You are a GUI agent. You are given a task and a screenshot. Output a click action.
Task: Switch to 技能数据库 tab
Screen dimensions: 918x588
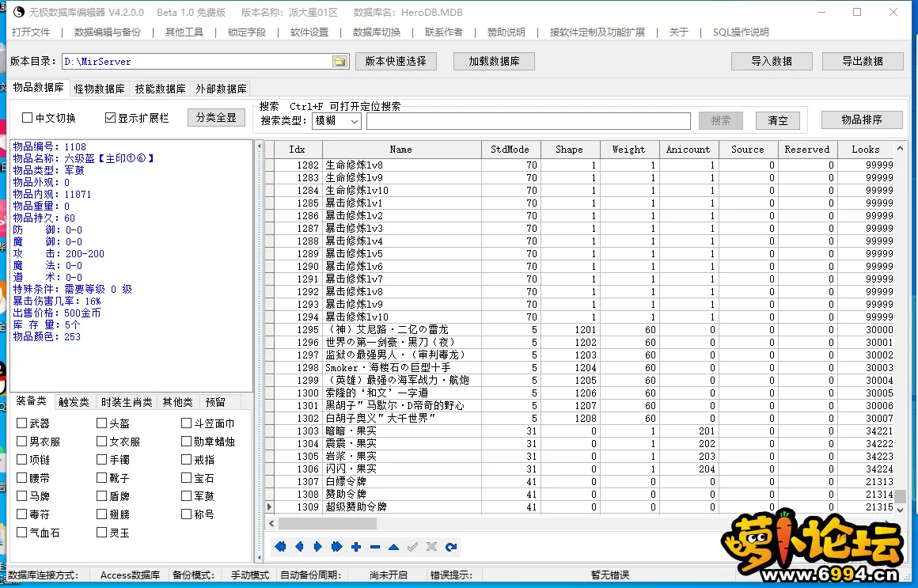pos(160,89)
